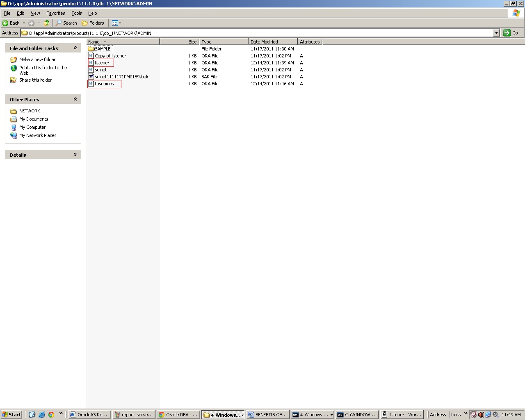Collapse the Other Places panel

(x=75, y=99)
